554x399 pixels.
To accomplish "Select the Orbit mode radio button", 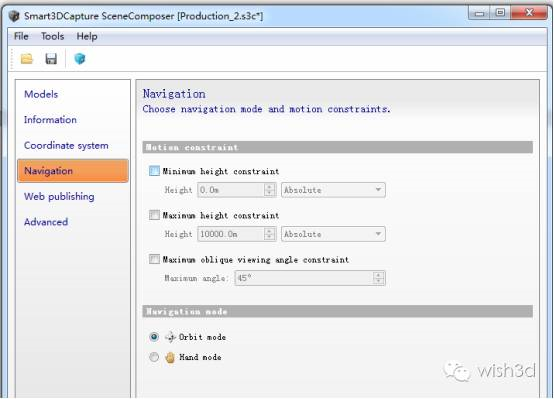I will tap(154, 337).
